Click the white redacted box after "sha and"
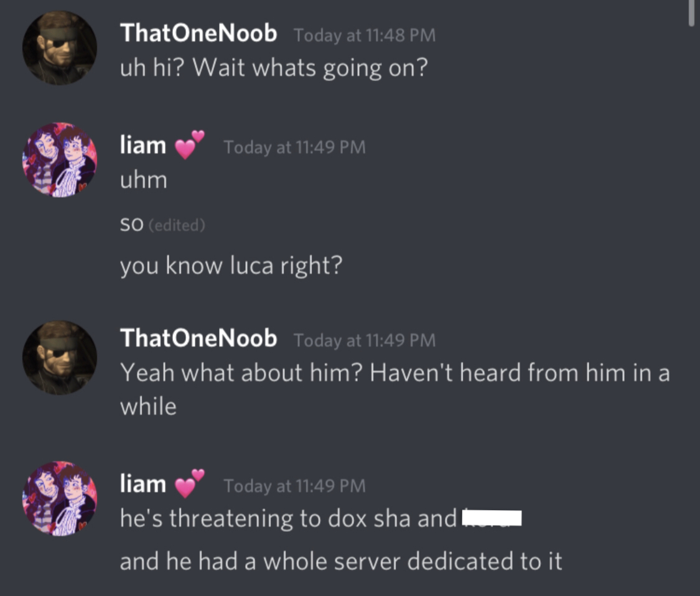This screenshot has width=700, height=596. 492,518
